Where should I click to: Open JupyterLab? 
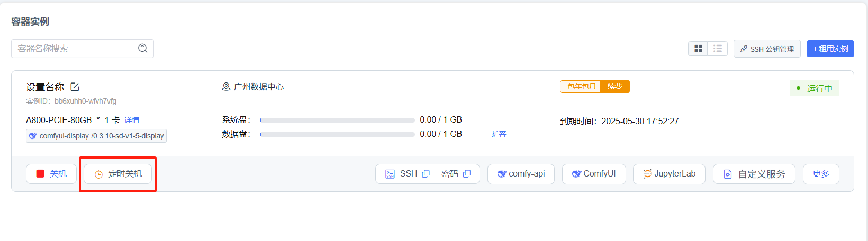click(669, 174)
